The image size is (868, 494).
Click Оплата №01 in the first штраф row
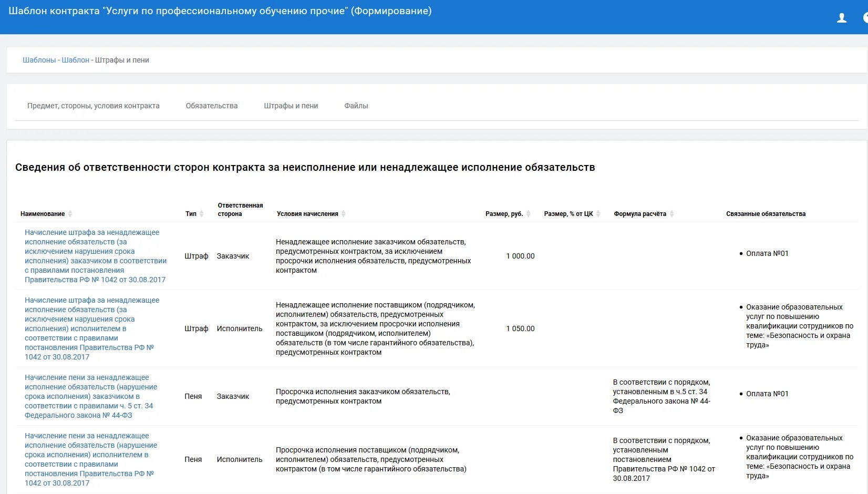[x=767, y=253]
